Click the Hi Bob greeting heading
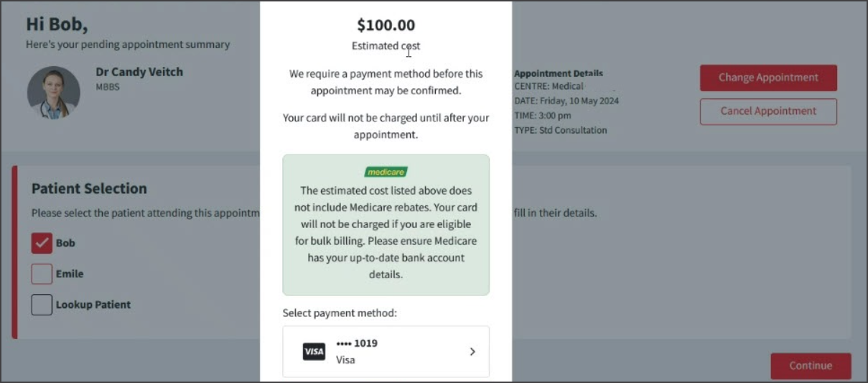Screen dimensions: 868x383 tap(57, 24)
